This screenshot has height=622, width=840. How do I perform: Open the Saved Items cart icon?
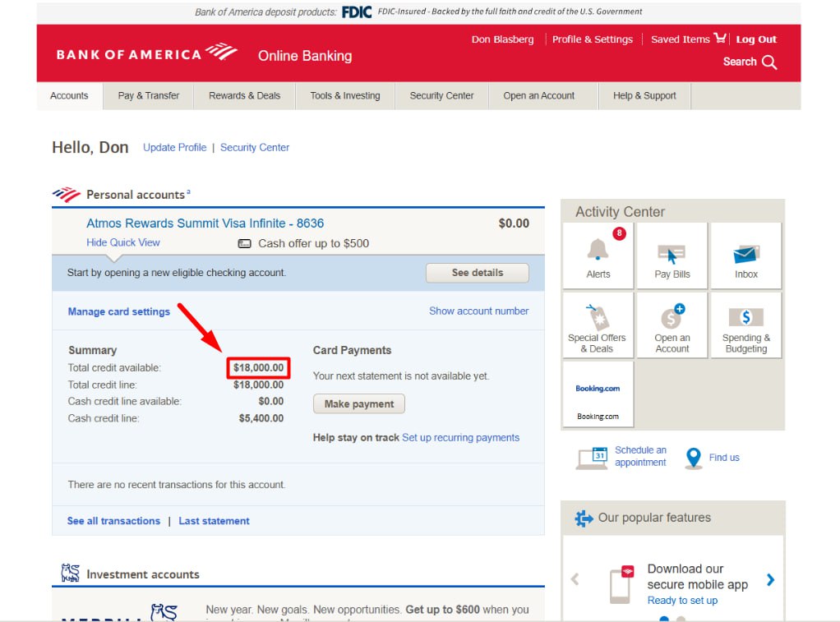pyautogui.click(x=720, y=39)
